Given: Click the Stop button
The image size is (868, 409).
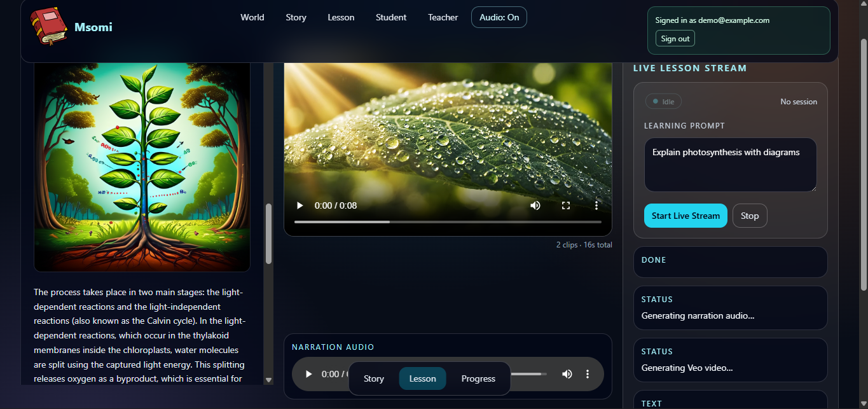Looking at the screenshot, I should pos(750,216).
